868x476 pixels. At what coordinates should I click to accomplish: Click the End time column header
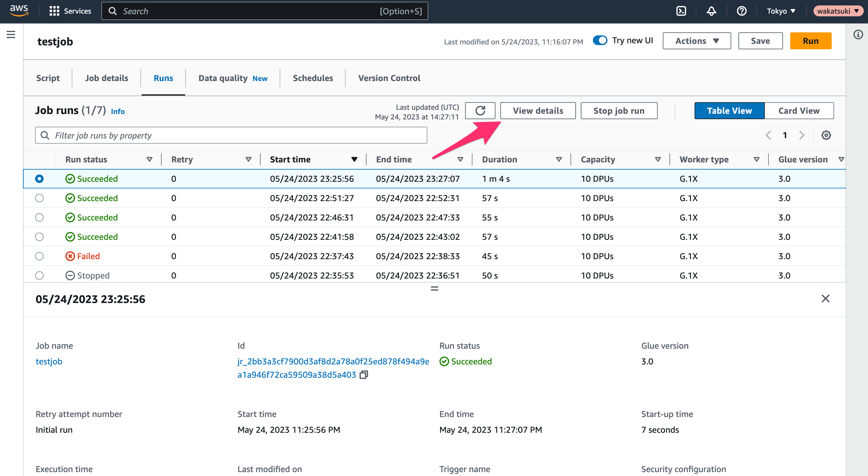tap(393, 159)
